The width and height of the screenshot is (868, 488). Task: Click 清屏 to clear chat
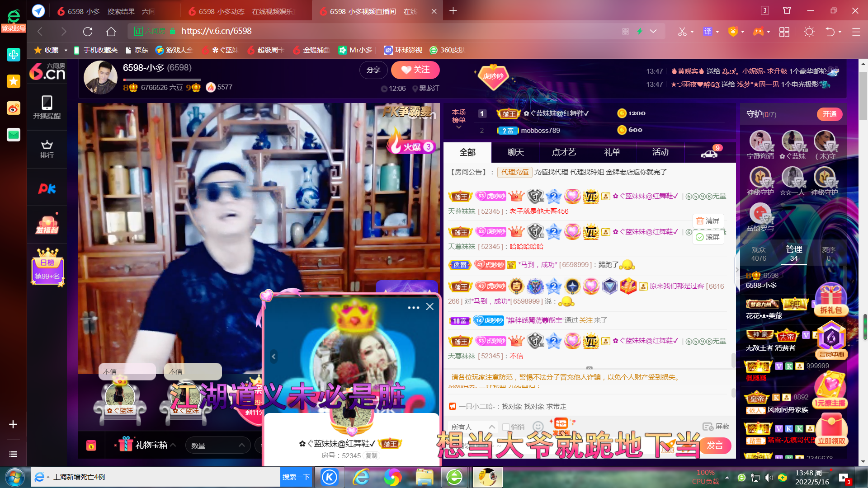(708, 221)
